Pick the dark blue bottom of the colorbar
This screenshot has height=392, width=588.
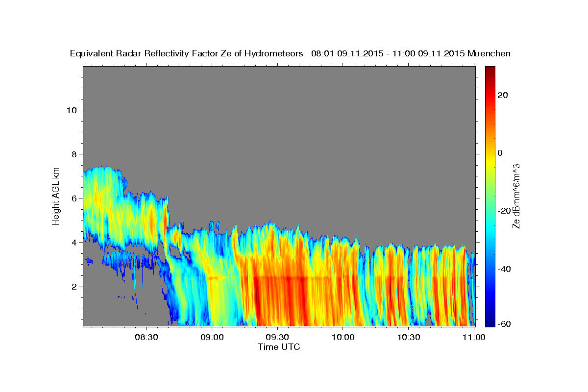pos(490,323)
